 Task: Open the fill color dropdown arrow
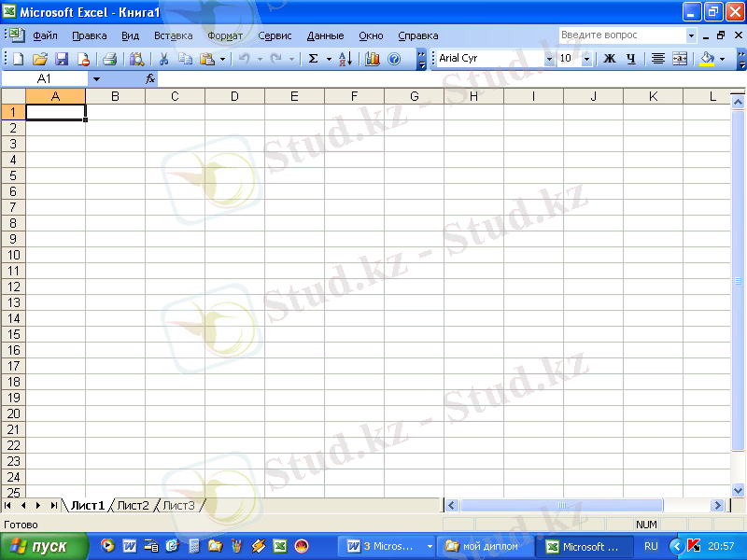click(722, 59)
